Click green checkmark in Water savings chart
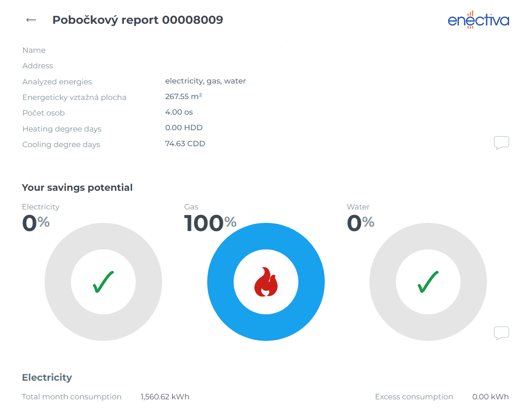 pyautogui.click(x=428, y=282)
